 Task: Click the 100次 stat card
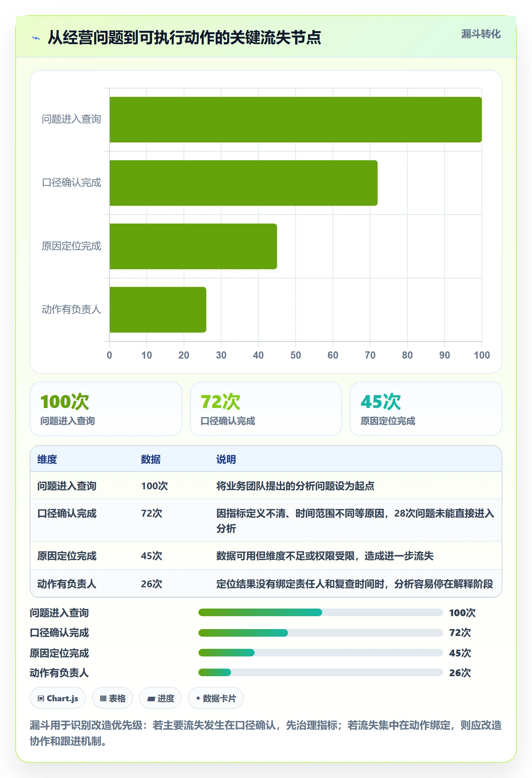tap(106, 409)
